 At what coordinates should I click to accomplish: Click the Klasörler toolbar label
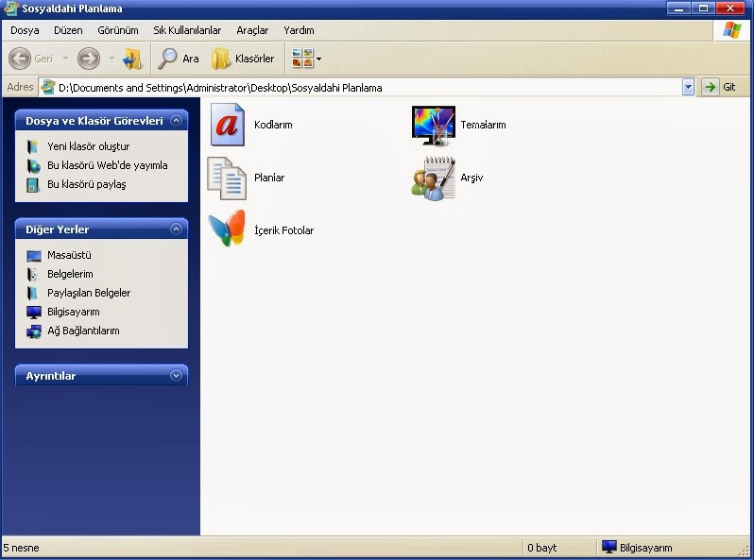[254, 59]
